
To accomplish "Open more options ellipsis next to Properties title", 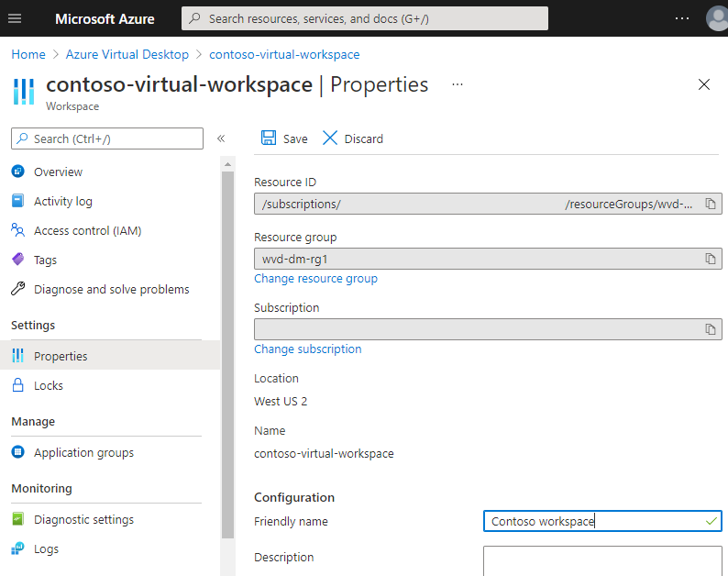I will coord(458,84).
